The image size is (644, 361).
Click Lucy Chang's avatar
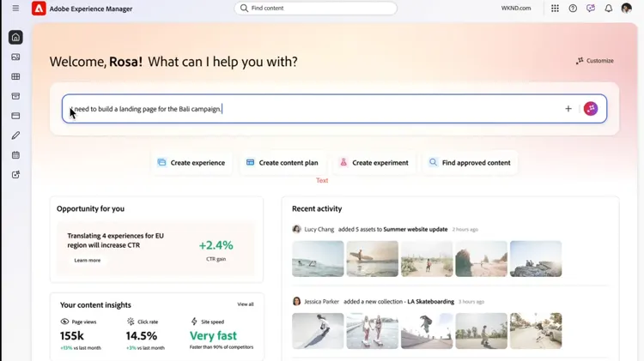(x=296, y=229)
